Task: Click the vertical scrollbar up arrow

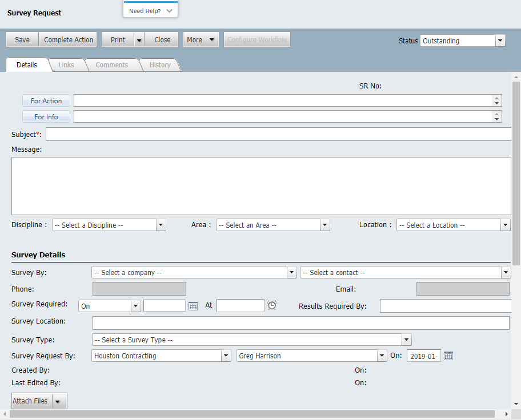Action: (516, 77)
